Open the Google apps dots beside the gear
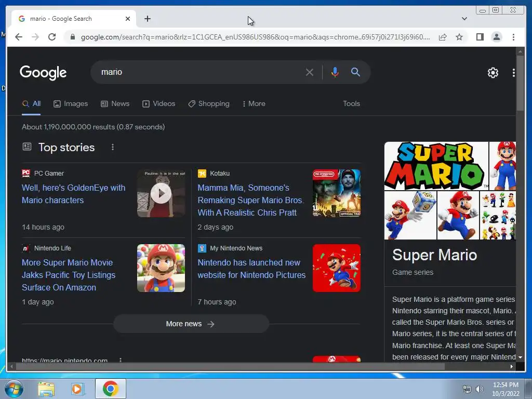 coord(514,73)
